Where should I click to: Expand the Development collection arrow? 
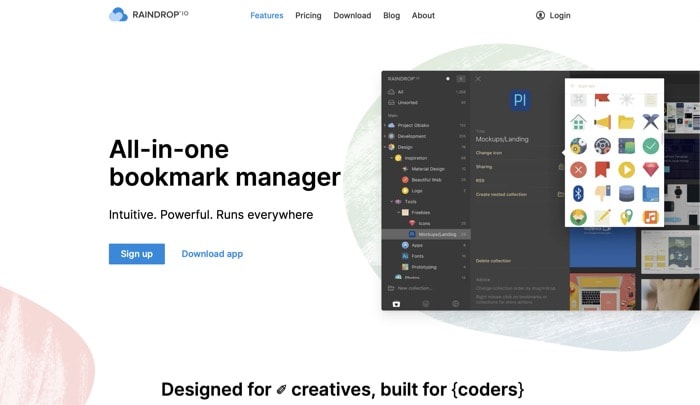pyautogui.click(x=385, y=136)
